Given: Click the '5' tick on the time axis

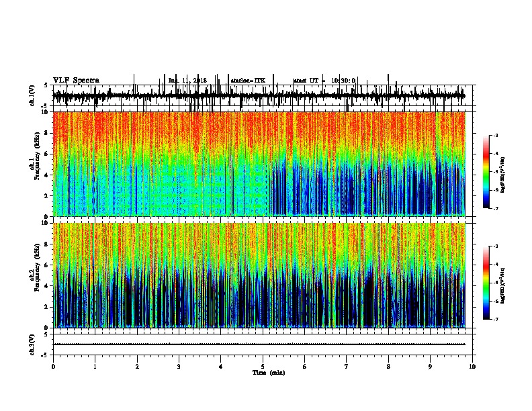Looking at the screenshot, I should click(263, 367).
